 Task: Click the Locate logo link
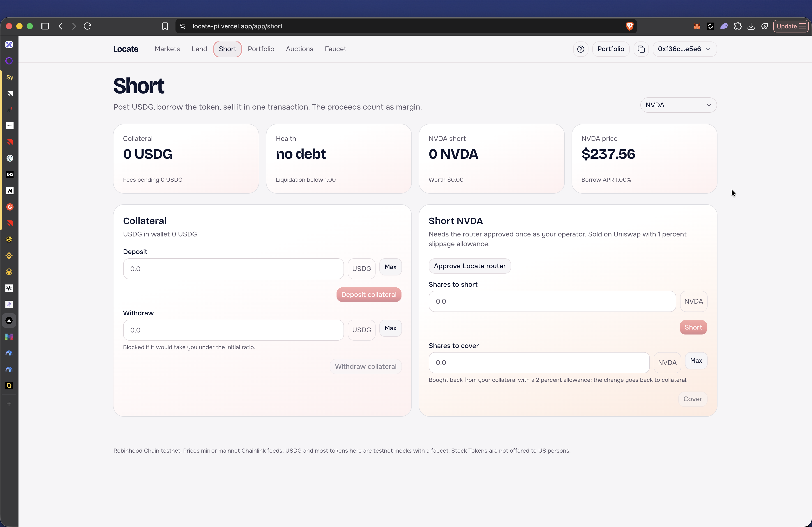(x=126, y=49)
